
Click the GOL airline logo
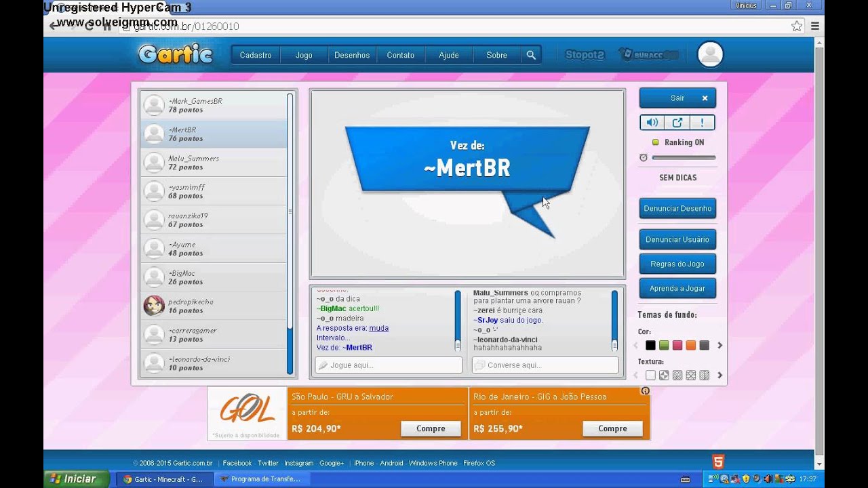point(248,409)
